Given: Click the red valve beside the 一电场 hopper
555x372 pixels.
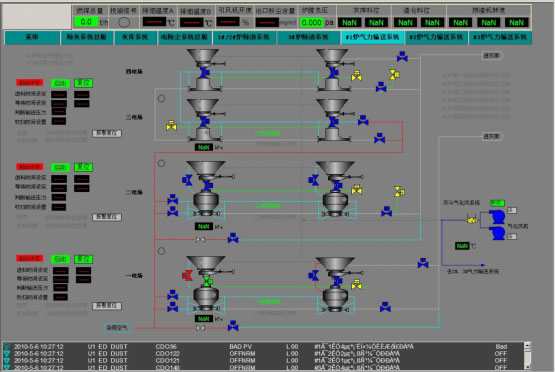Looking at the screenshot, I should pyautogui.click(x=187, y=275).
